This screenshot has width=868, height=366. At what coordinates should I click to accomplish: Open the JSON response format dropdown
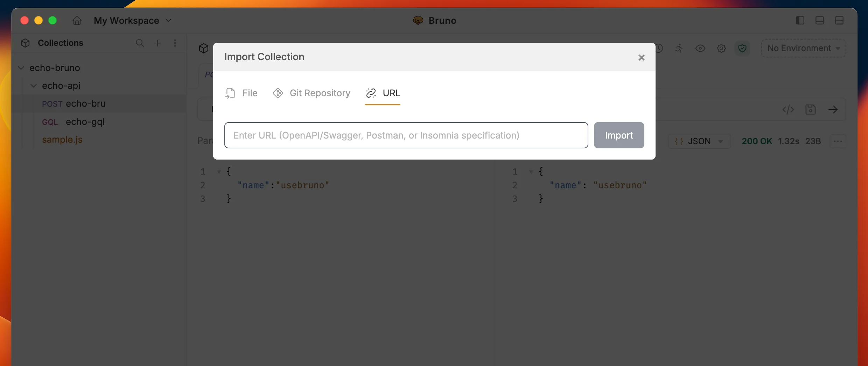click(x=699, y=141)
